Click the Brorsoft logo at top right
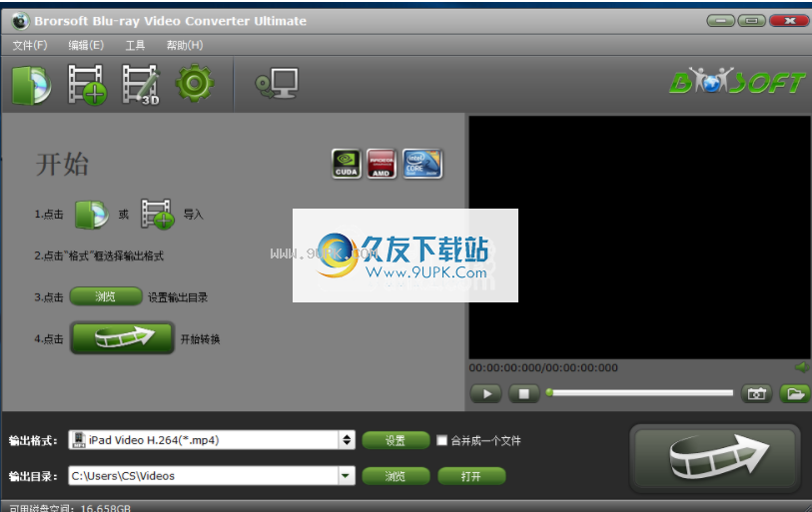The width and height of the screenshot is (812, 512). click(x=737, y=81)
